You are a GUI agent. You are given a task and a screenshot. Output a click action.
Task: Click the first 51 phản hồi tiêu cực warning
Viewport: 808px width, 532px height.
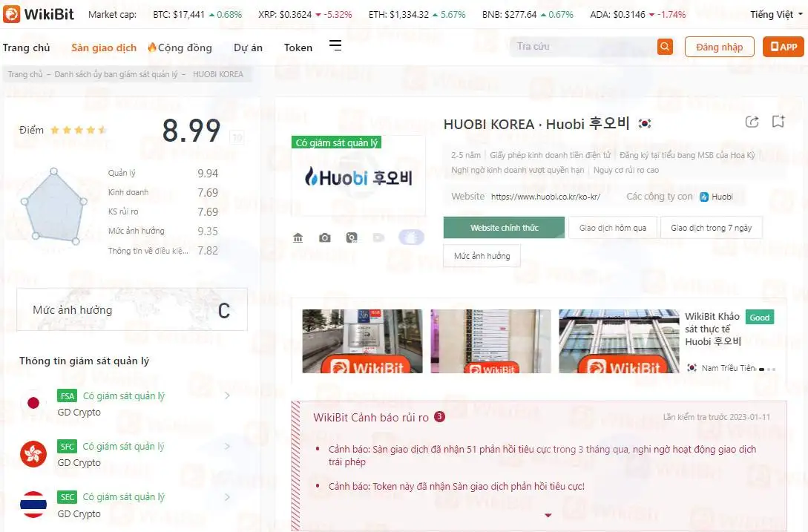(542, 455)
